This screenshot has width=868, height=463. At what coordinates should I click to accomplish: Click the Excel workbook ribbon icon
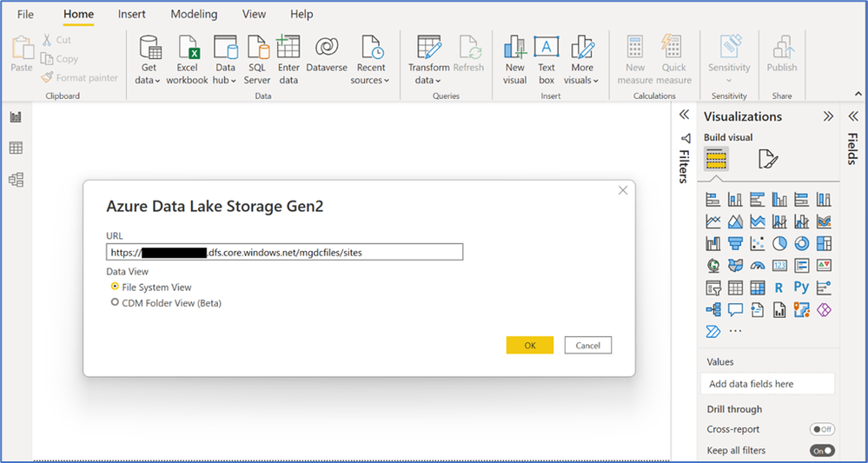click(187, 60)
